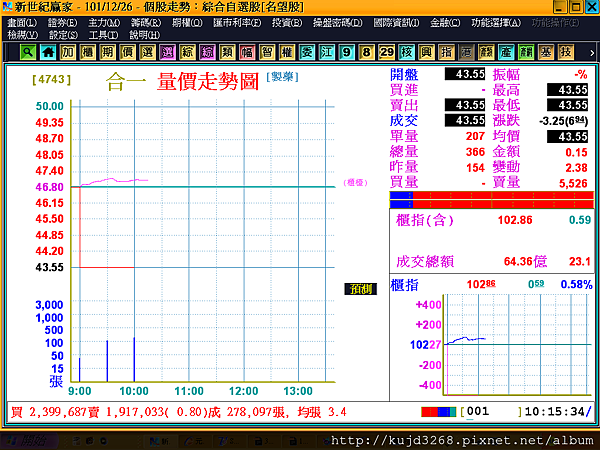The image size is (600, 450).
Task: Select the red 幅 toolbar icon
Action: (x=247, y=52)
